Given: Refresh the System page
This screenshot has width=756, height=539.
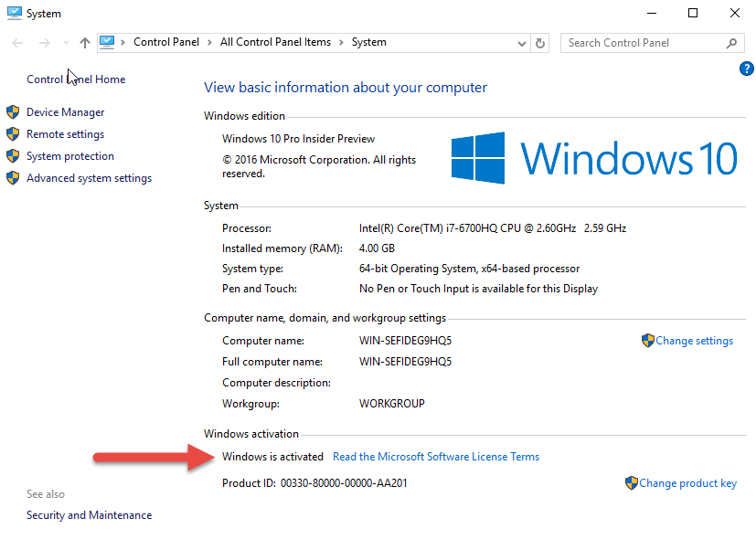Looking at the screenshot, I should tap(540, 43).
